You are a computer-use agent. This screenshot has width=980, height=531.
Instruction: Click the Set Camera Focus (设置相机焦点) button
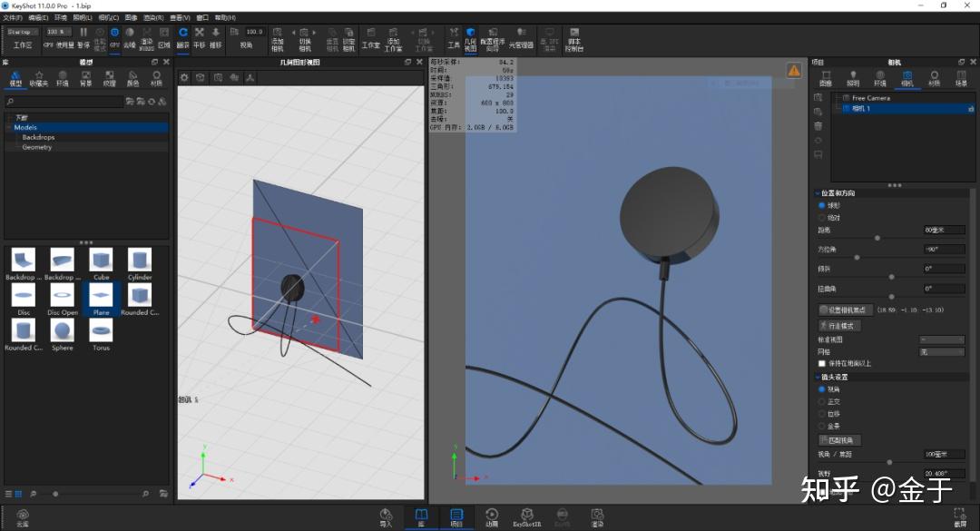coord(846,310)
